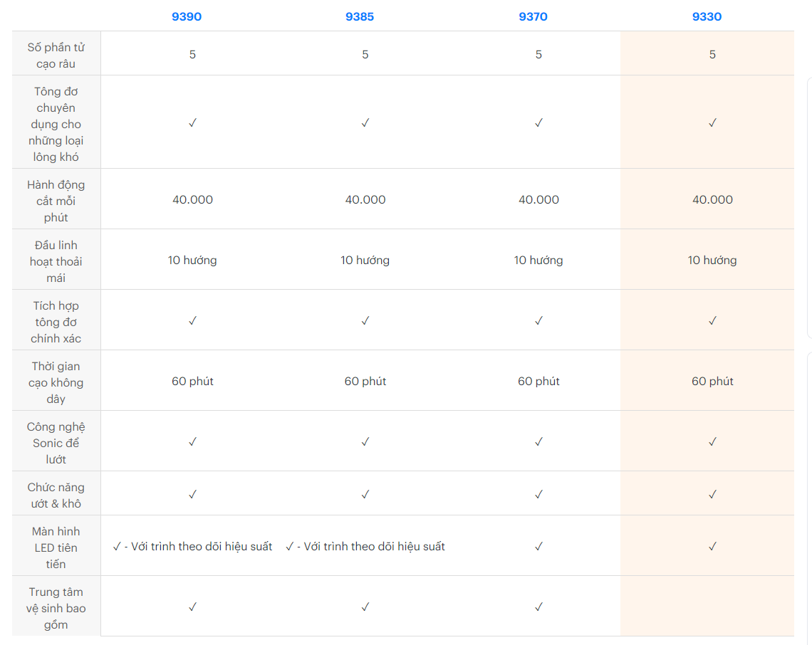Click 9385 checkmark in Tích hợp tông đơ row

(365, 320)
